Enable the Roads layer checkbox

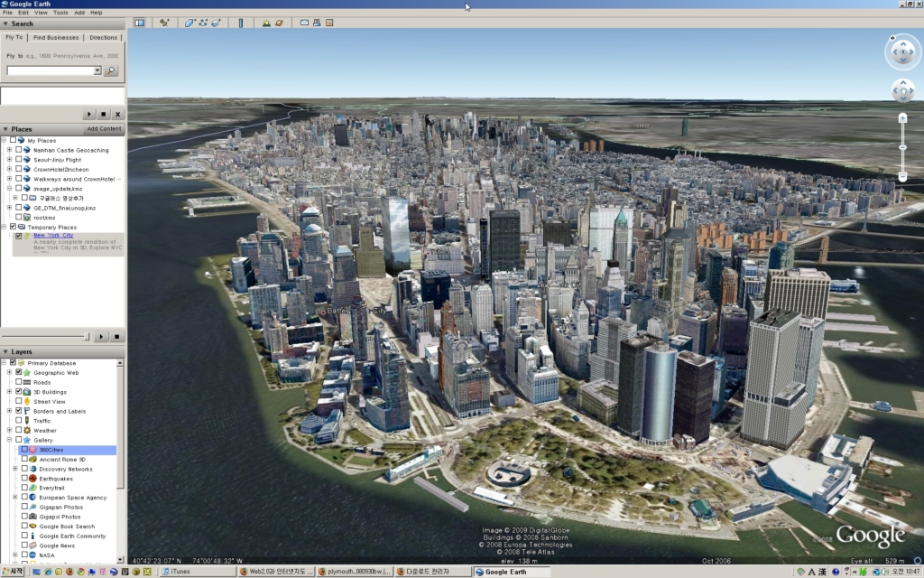18,382
